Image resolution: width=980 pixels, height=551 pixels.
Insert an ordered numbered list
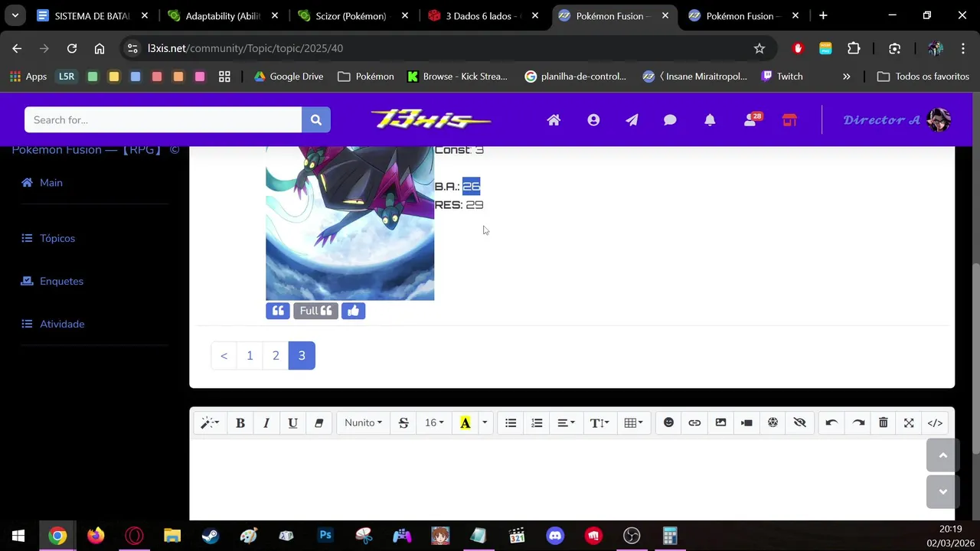(537, 422)
